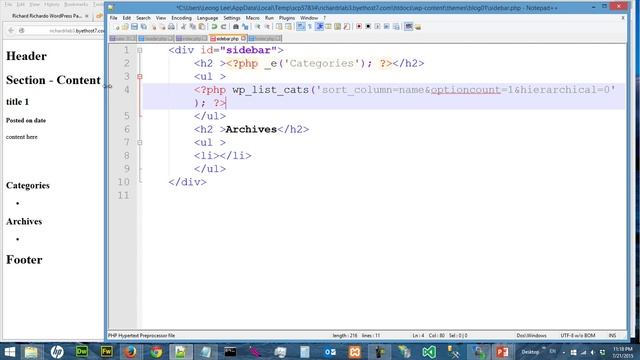Open the Windows Start button
640x360 pixels.
click(x=9, y=352)
